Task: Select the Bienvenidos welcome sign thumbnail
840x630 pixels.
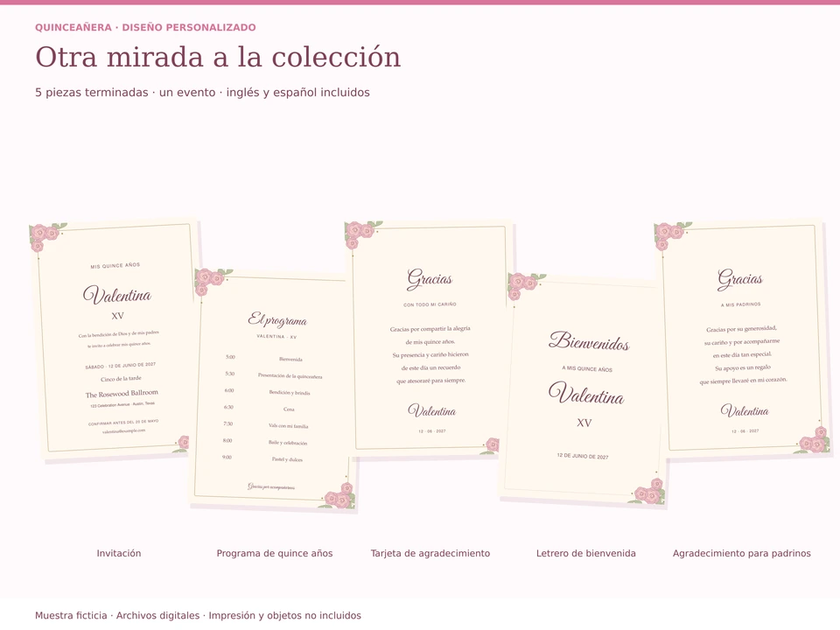Action: pyautogui.click(x=584, y=390)
